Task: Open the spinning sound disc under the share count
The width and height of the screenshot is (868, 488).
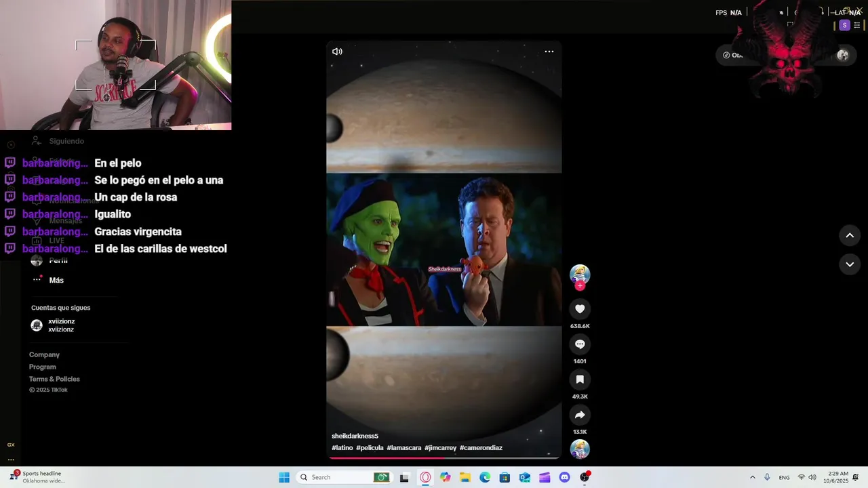Action: click(x=580, y=449)
